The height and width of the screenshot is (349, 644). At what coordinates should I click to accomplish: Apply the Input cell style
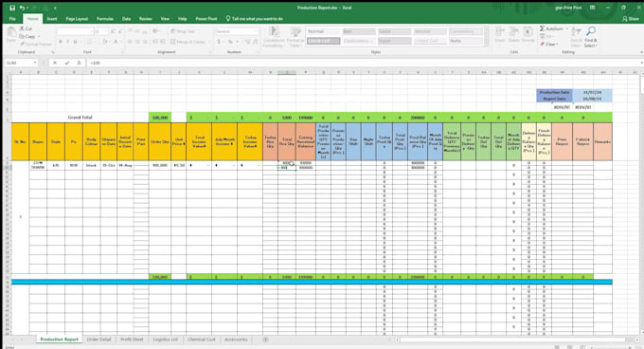[x=394, y=41]
